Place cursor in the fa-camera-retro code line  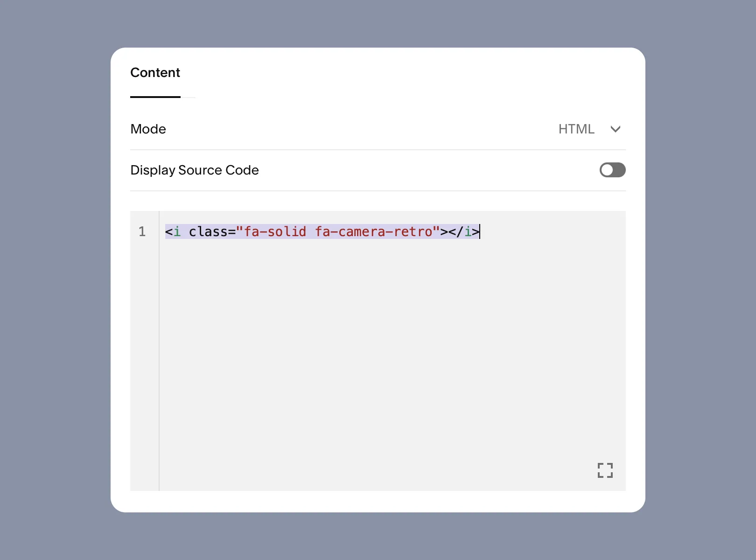[x=322, y=231]
